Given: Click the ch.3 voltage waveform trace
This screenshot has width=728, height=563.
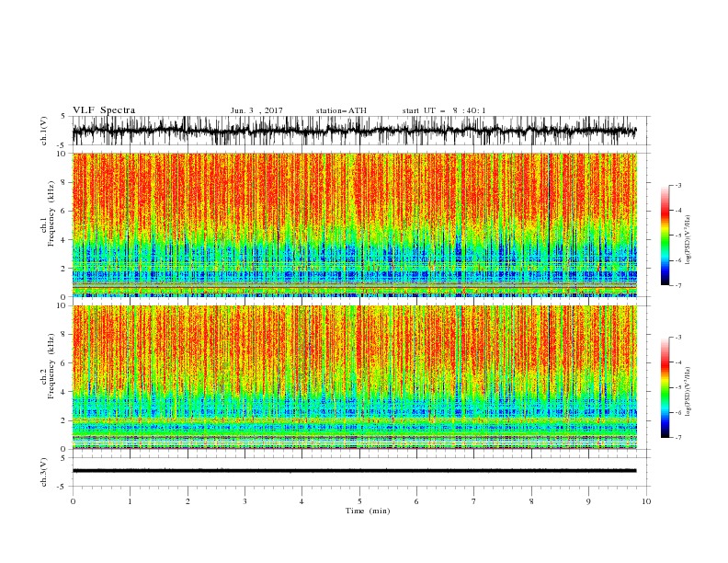Looking at the screenshot, I should [x=354, y=471].
